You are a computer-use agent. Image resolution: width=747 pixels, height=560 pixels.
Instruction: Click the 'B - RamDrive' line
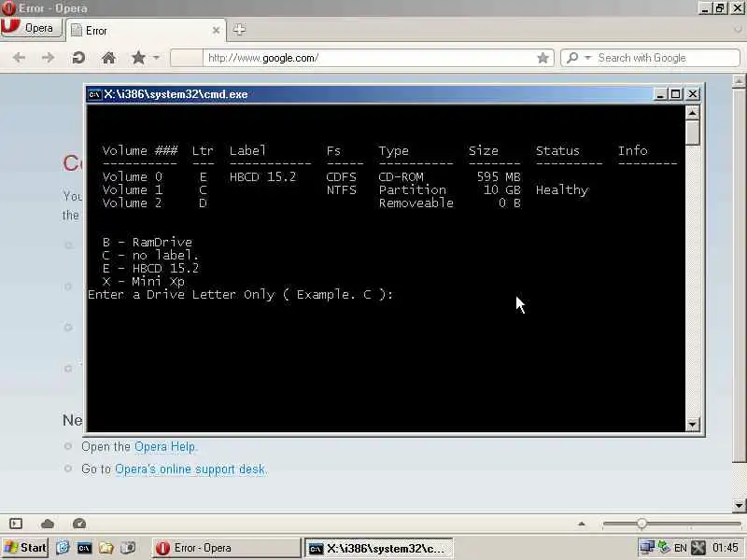tap(148, 242)
